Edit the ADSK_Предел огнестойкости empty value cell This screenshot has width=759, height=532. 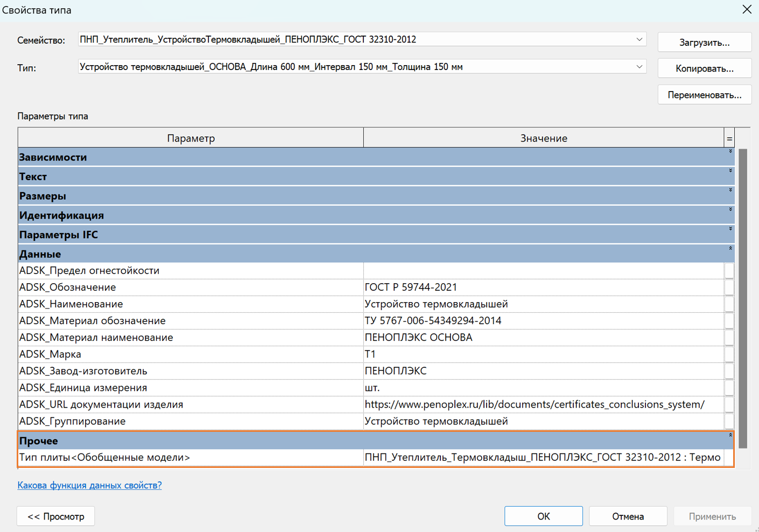(x=544, y=270)
